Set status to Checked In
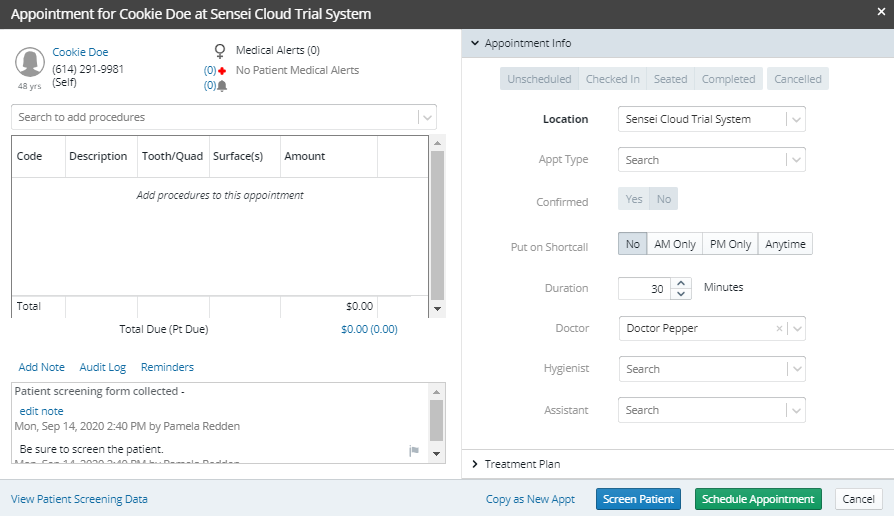This screenshot has height=516, width=894. [x=612, y=79]
